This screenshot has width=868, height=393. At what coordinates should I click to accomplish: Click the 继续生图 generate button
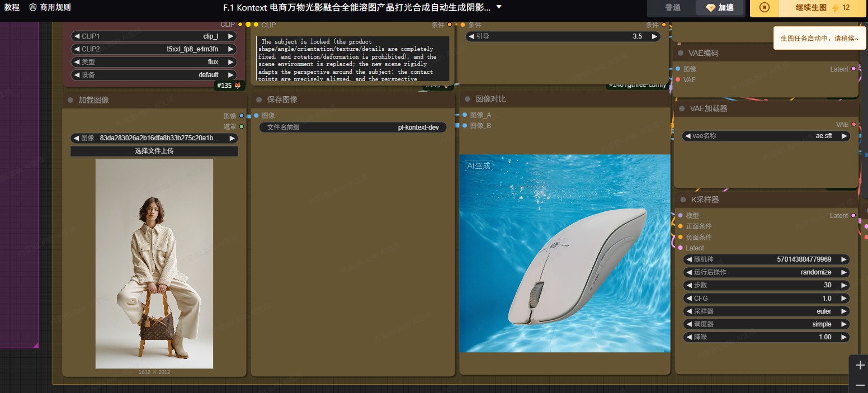tap(811, 8)
